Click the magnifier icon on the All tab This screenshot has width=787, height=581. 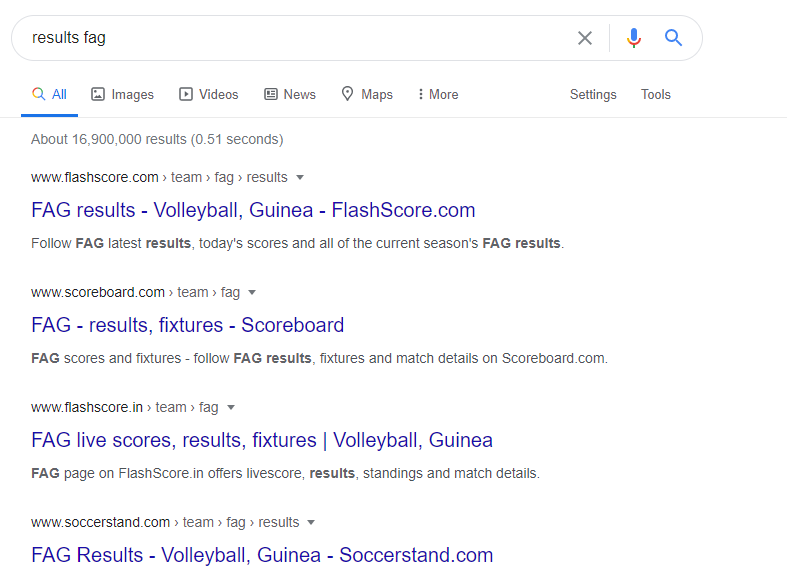pyautogui.click(x=39, y=94)
